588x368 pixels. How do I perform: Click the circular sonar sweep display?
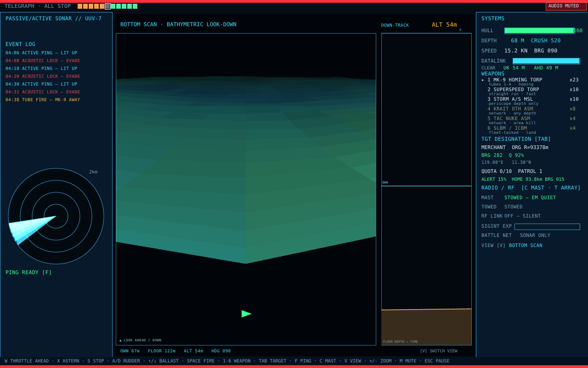click(x=56, y=216)
